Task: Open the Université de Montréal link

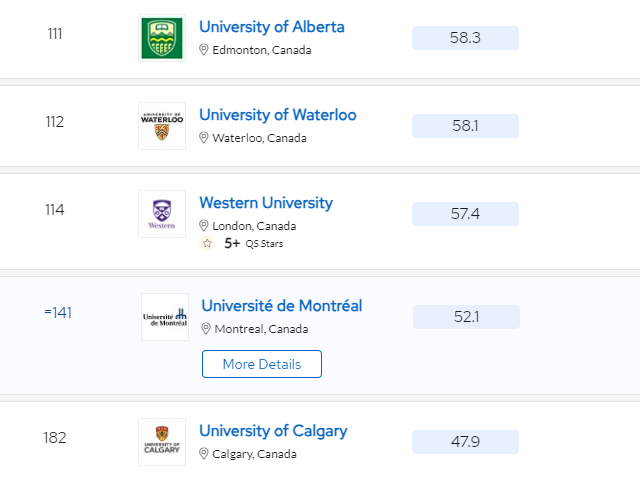Action: coord(281,306)
